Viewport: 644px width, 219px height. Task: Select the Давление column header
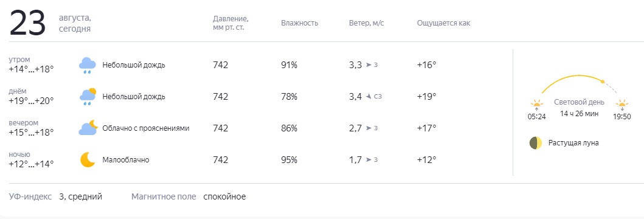coord(230,23)
